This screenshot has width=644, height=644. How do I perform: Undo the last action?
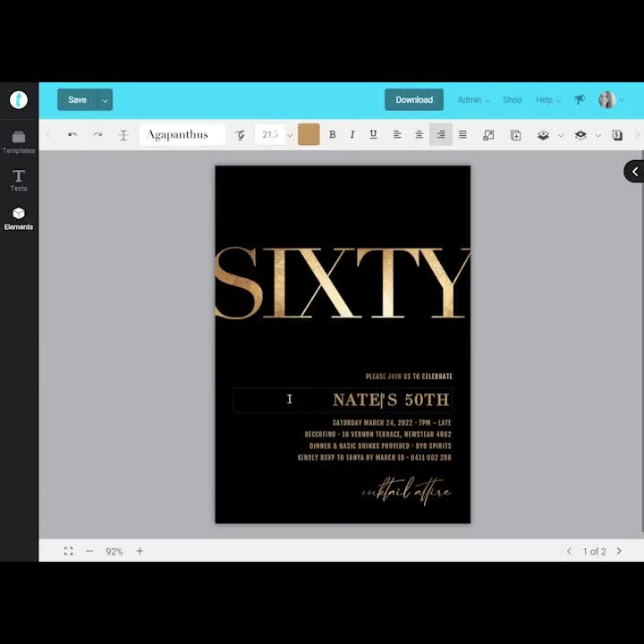click(72, 135)
